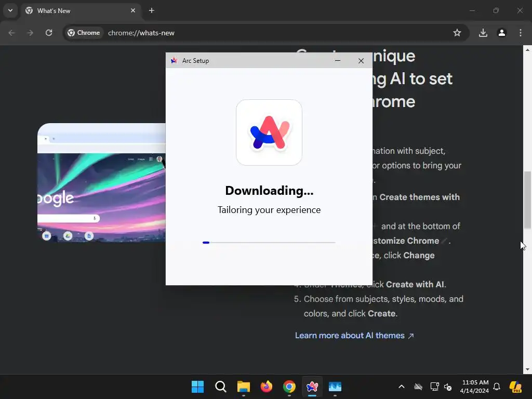This screenshot has width=532, height=399.
Task: Open the network tray icon
Action: click(x=434, y=387)
